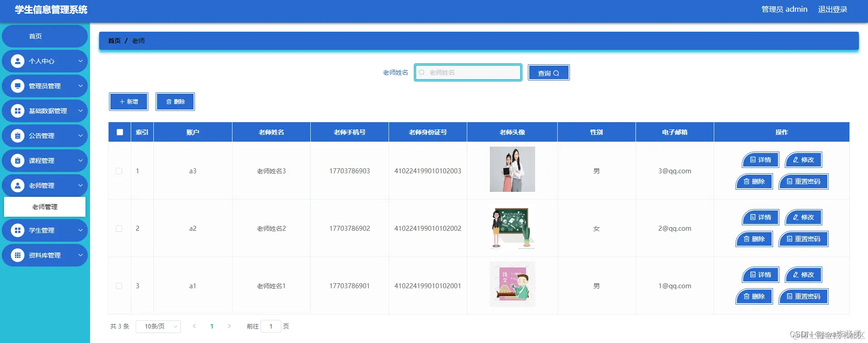
Task: Click the 前往 page number input
Action: [271, 326]
